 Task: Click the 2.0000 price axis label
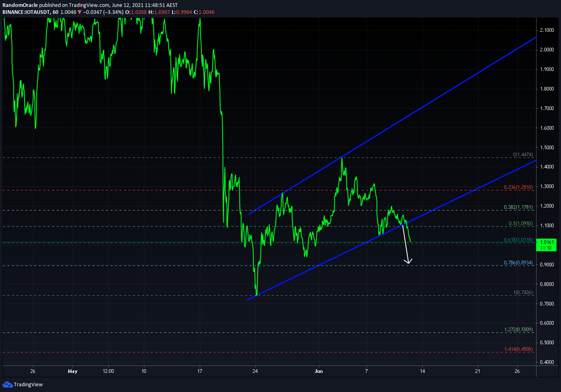pyautogui.click(x=547, y=50)
